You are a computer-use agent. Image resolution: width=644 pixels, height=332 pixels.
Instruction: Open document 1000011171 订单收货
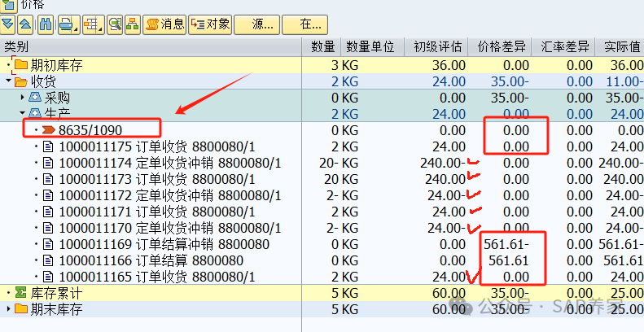[x=157, y=212]
